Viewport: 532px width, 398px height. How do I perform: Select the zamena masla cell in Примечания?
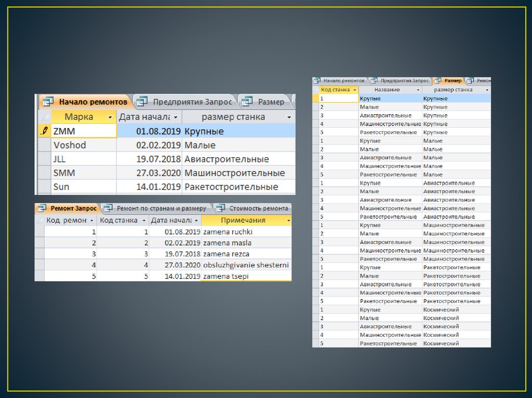(246, 243)
